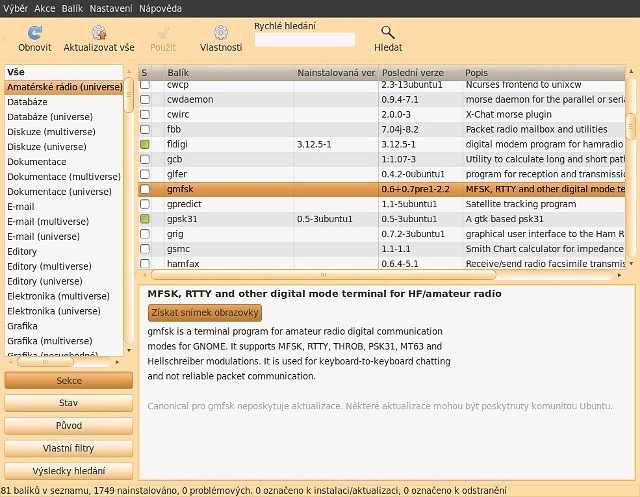Click the Použít apply icon

pyautogui.click(x=162, y=32)
